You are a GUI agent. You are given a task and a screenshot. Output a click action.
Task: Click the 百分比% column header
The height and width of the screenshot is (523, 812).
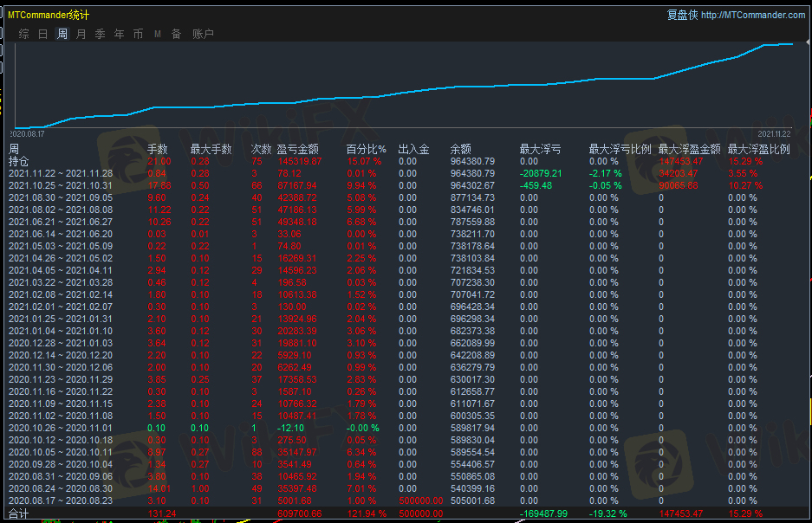click(x=366, y=149)
